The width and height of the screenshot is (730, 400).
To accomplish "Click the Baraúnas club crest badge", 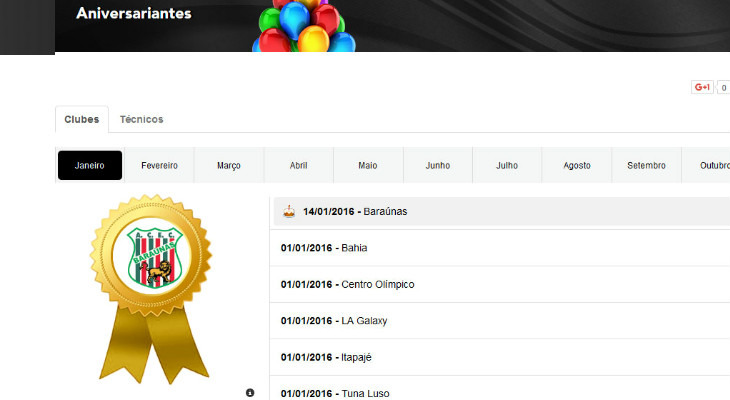I will click(x=153, y=256).
